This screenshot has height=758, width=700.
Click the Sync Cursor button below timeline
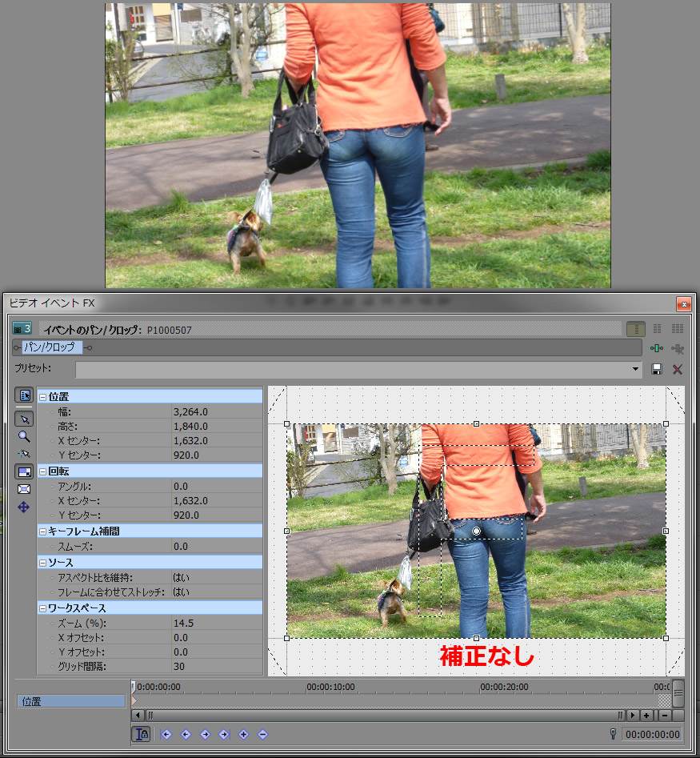[142, 734]
